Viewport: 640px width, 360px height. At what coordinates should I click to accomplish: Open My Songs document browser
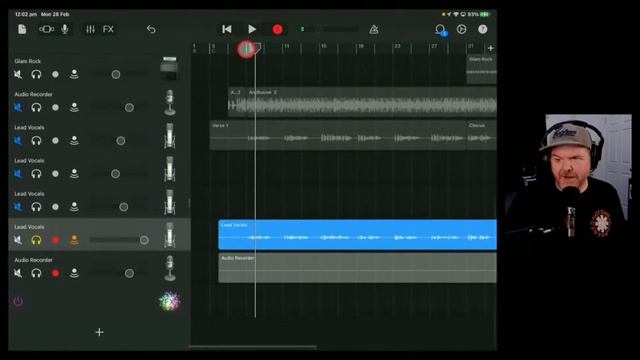(22, 29)
